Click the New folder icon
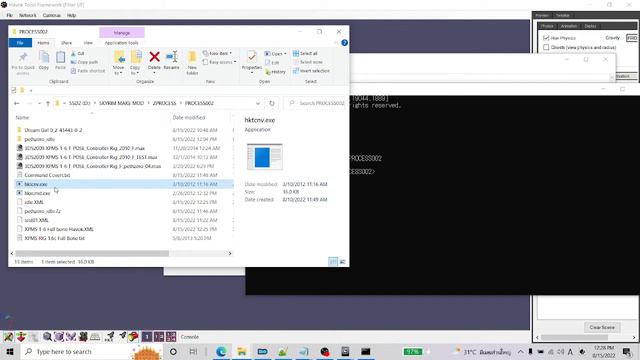The height and width of the screenshot is (360, 640). coord(192,57)
